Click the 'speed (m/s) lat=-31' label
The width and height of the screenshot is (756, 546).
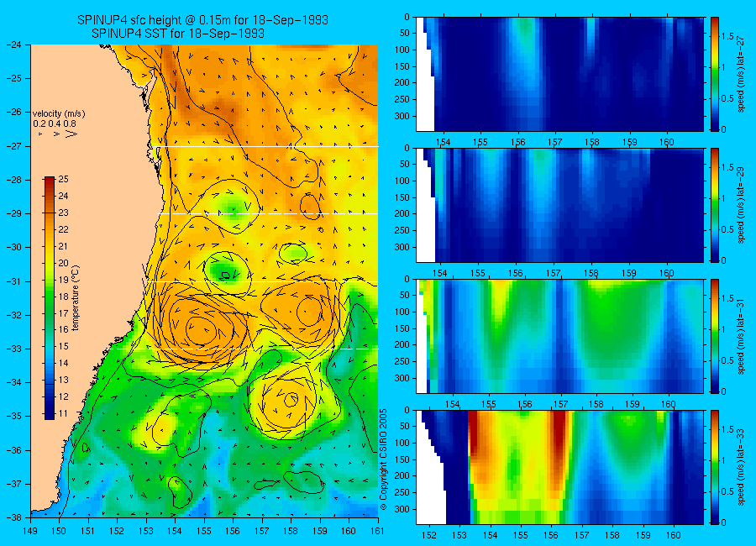click(742, 336)
